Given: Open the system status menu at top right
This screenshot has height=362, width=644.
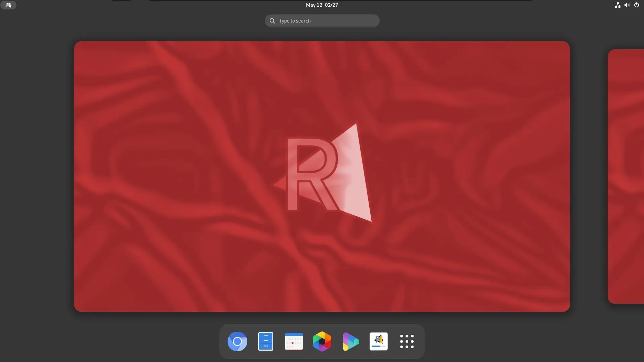Looking at the screenshot, I should point(627,5).
